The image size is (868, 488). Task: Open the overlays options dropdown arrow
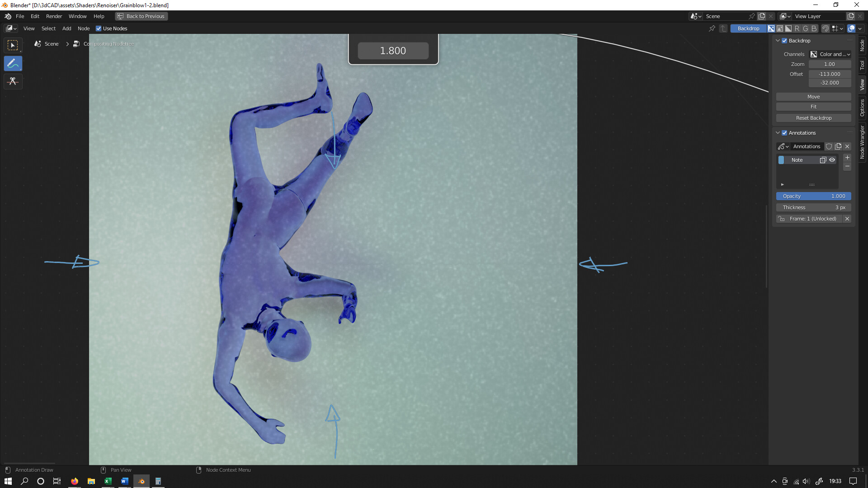[860, 28]
